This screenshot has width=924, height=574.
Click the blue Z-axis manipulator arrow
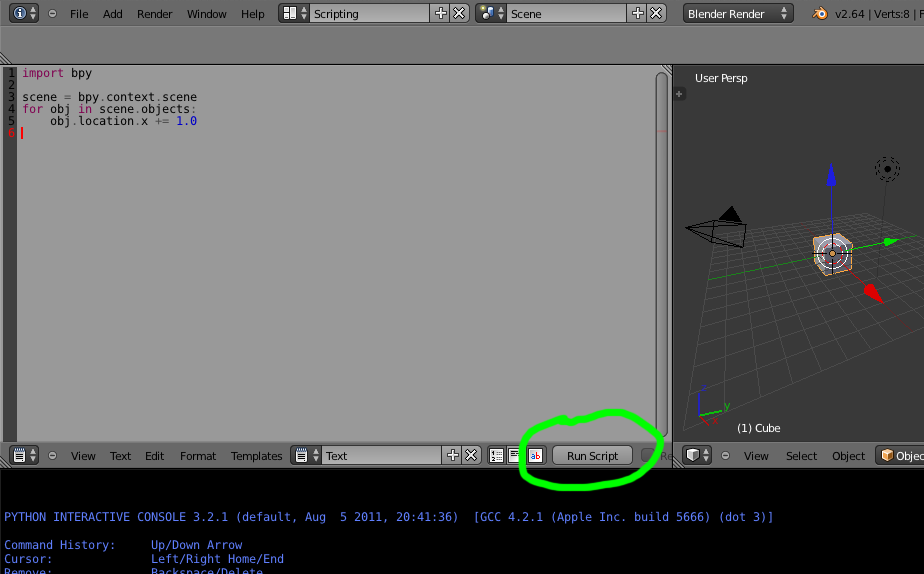coord(831,175)
